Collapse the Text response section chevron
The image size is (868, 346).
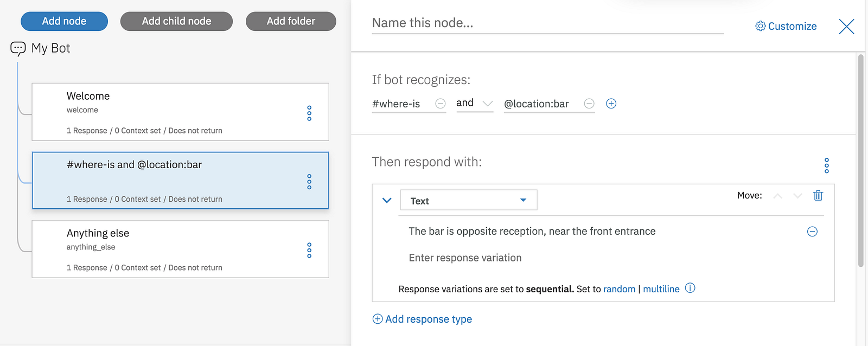(x=387, y=200)
